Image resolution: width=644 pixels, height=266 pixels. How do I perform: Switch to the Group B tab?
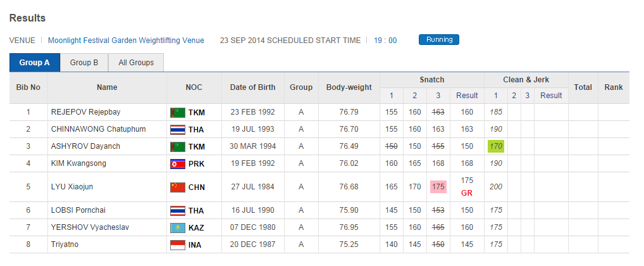point(84,63)
